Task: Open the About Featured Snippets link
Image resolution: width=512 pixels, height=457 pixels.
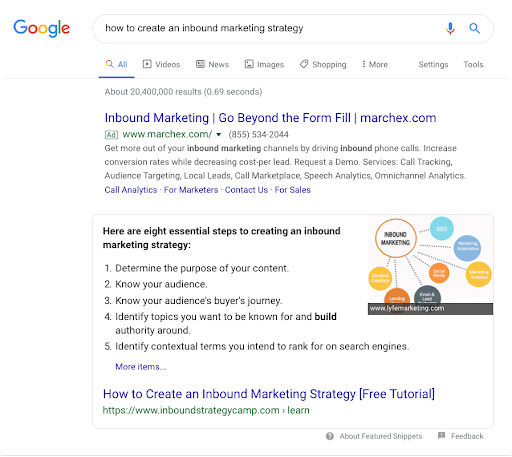Action: tap(381, 436)
